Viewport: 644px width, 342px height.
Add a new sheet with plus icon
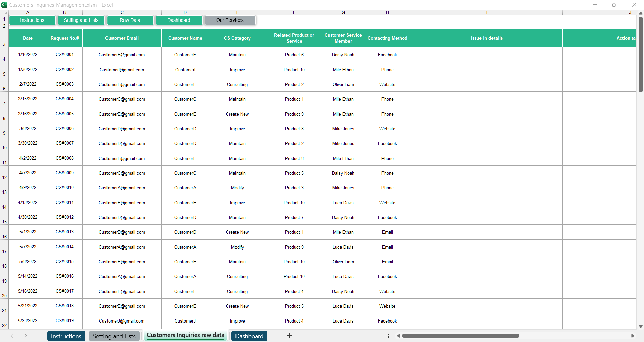pyautogui.click(x=289, y=336)
